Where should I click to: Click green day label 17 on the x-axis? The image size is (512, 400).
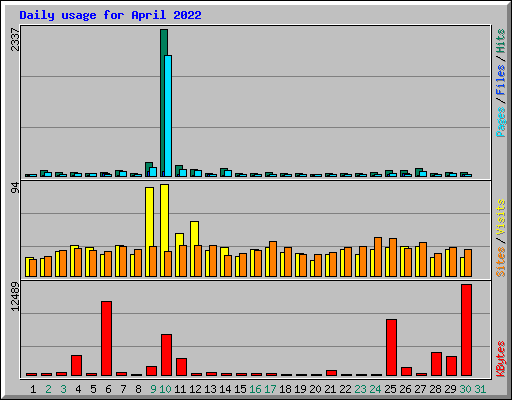270,389
